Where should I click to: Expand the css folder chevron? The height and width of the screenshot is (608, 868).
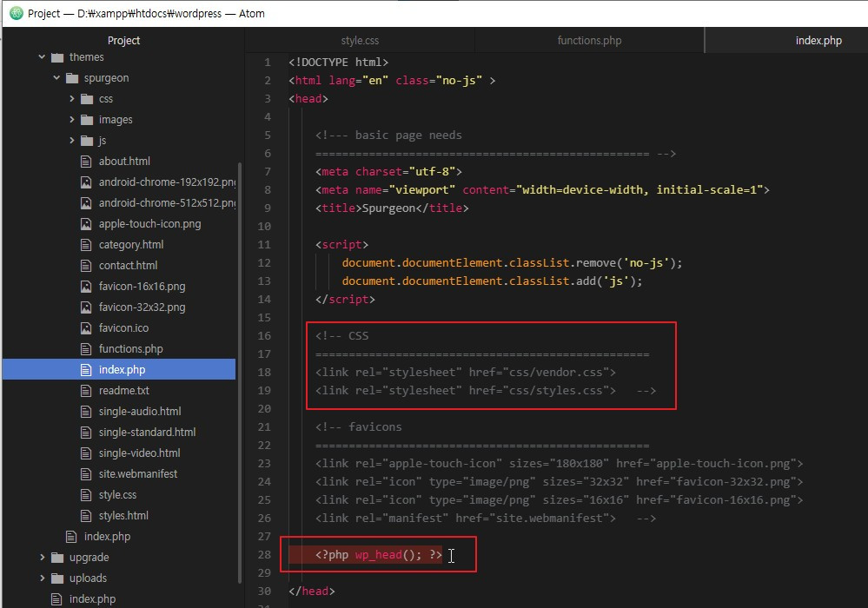pos(71,98)
